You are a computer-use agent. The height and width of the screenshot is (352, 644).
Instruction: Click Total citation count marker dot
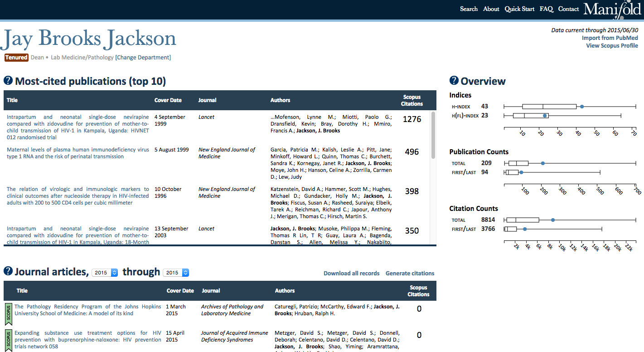pyautogui.click(x=553, y=220)
